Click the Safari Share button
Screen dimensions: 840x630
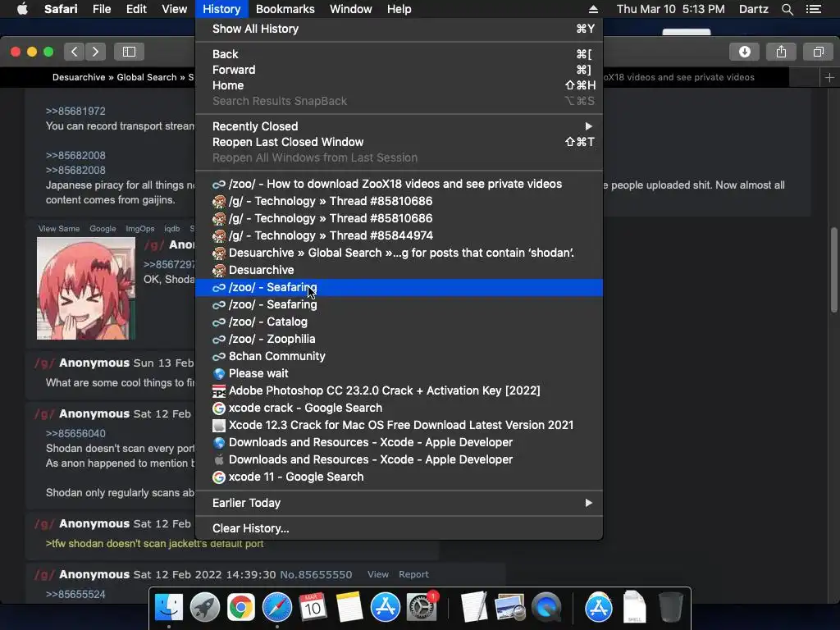[781, 52]
